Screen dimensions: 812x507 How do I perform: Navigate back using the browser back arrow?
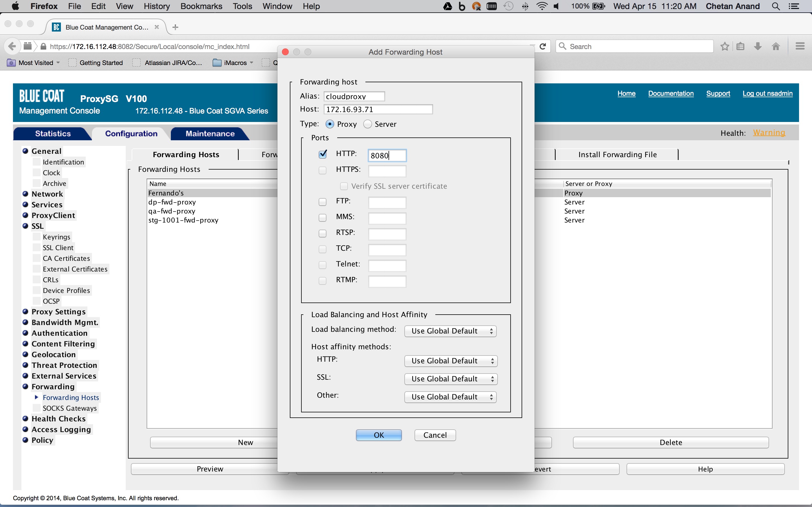click(12, 46)
